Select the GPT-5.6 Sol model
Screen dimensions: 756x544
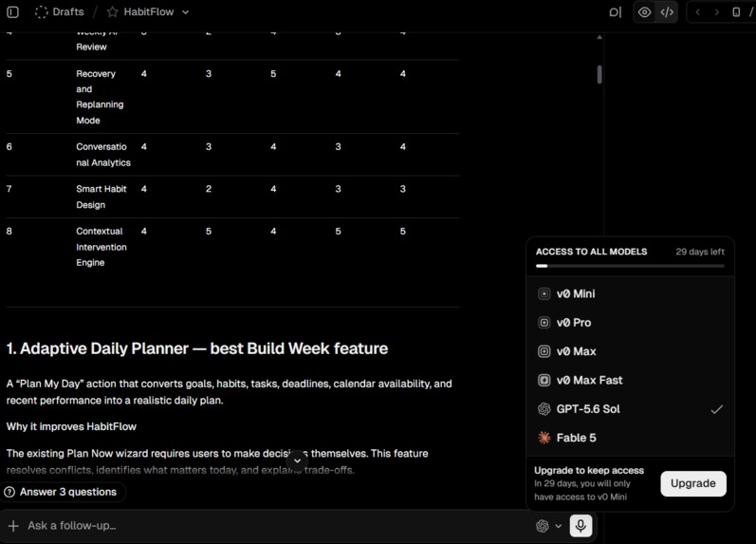click(x=630, y=409)
